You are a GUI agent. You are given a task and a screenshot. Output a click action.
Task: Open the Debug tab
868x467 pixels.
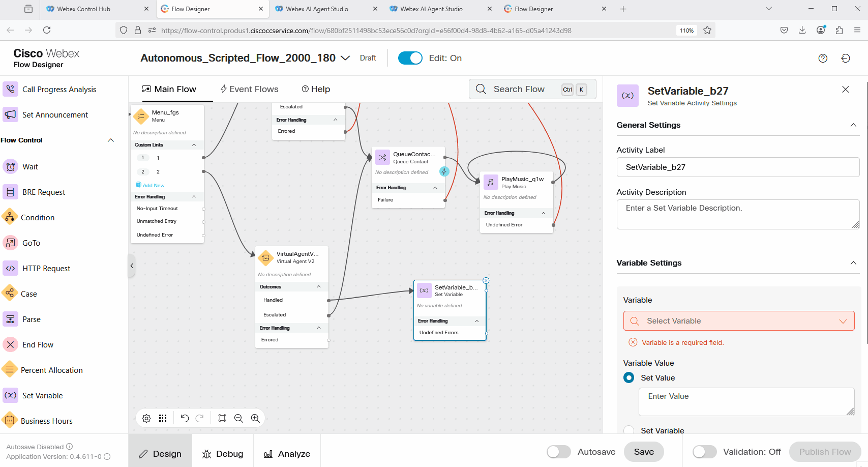(223, 454)
